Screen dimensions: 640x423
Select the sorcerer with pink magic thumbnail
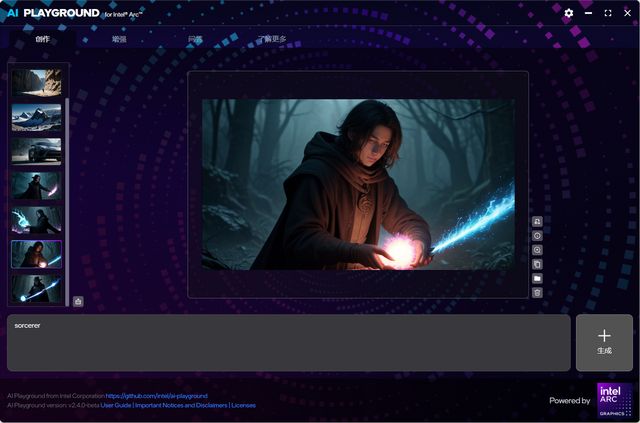click(x=36, y=186)
